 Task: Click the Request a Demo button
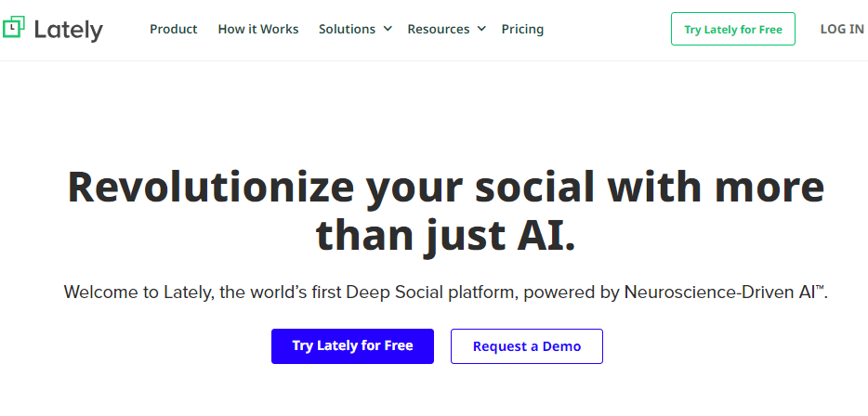[x=527, y=346]
